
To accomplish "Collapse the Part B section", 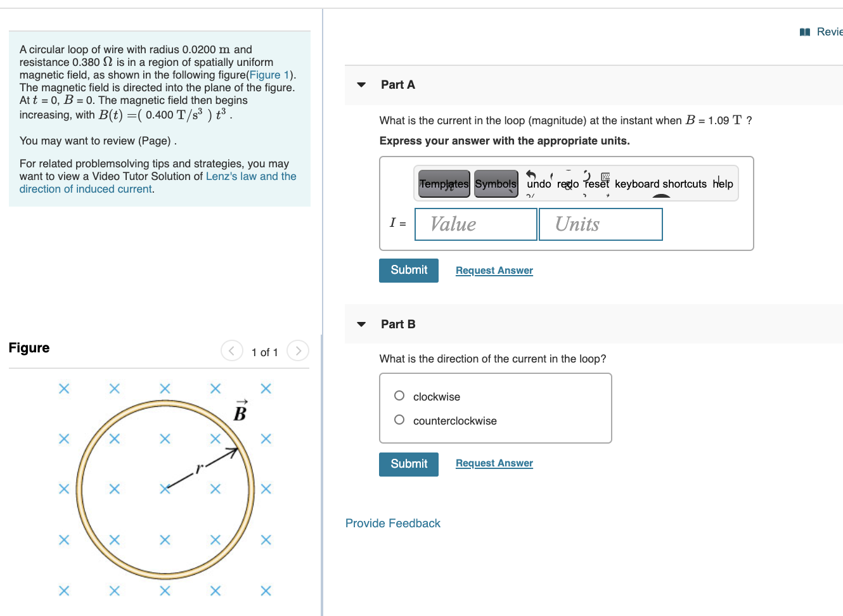I will click(x=361, y=324).
